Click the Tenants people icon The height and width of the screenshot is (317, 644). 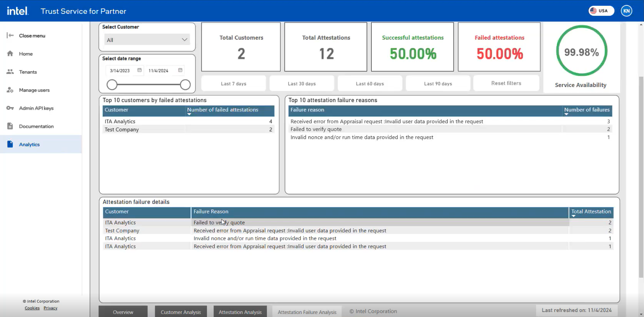(10, 72)
